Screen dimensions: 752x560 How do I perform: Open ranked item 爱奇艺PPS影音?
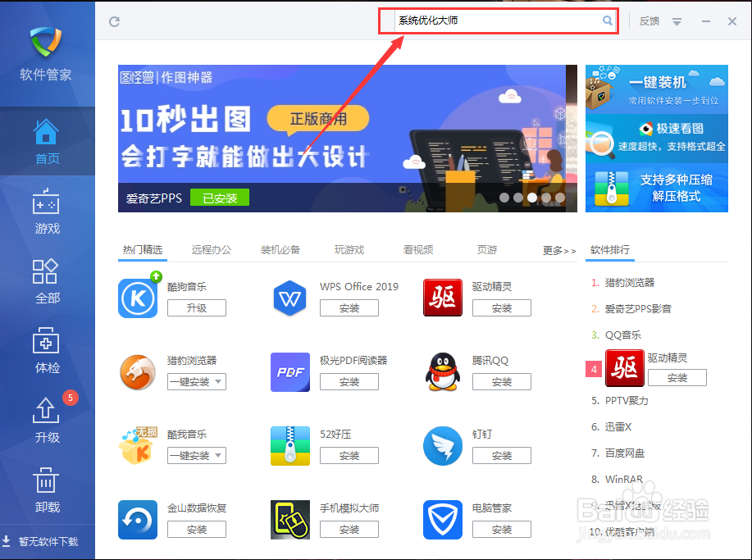coord(638,309)
